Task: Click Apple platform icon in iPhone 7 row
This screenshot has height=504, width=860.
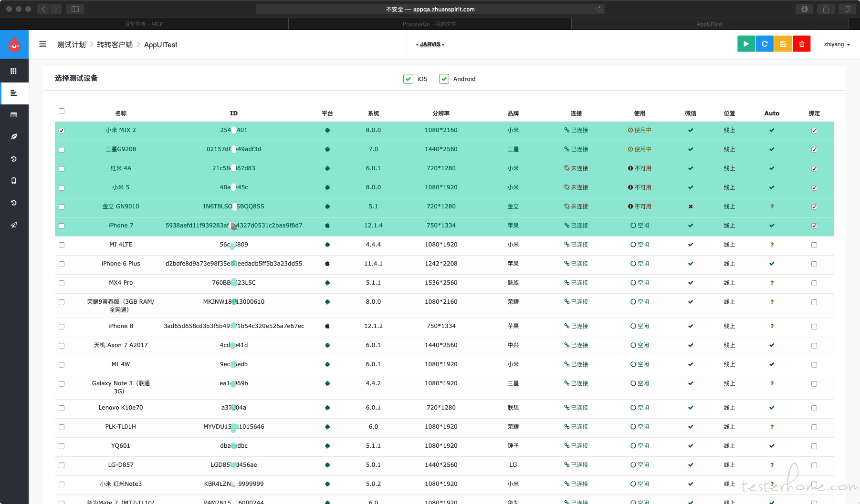Action: click(x=327, y=226)
